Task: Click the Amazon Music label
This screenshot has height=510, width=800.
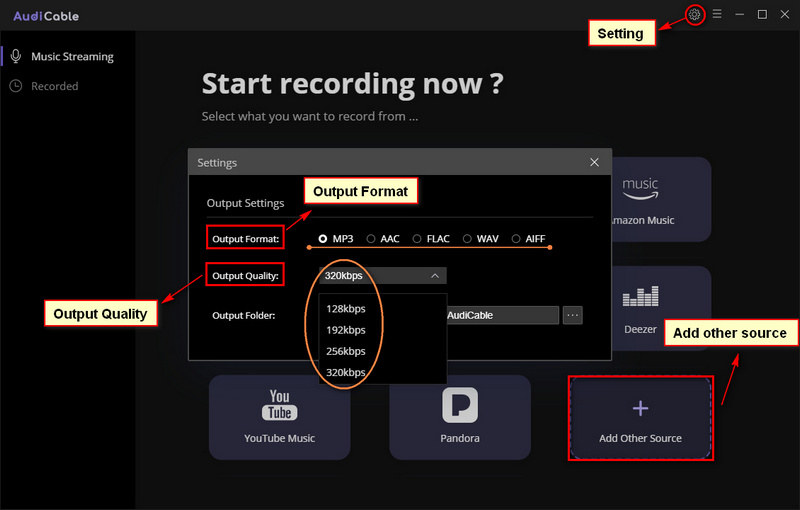Action: click(x=643, y=220)
